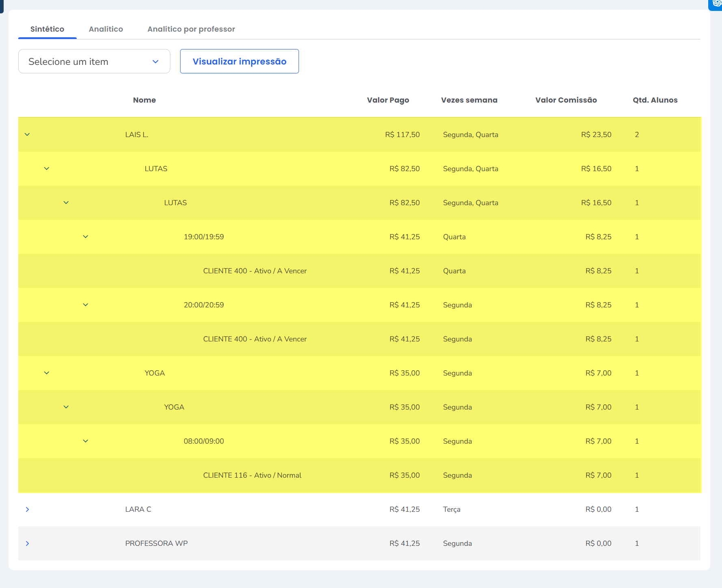This screenshot has width=722, height=588.
Task: Switch to the Analítico tab
Action: pos(106,29)
